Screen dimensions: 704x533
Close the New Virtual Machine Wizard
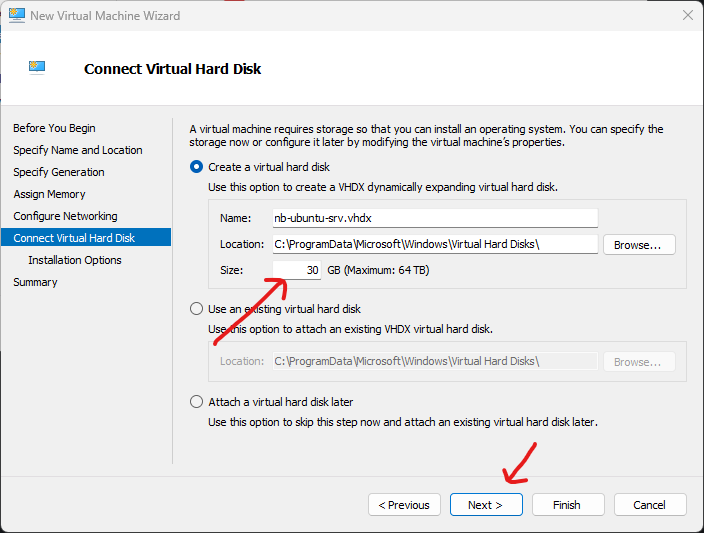(687, 15)
